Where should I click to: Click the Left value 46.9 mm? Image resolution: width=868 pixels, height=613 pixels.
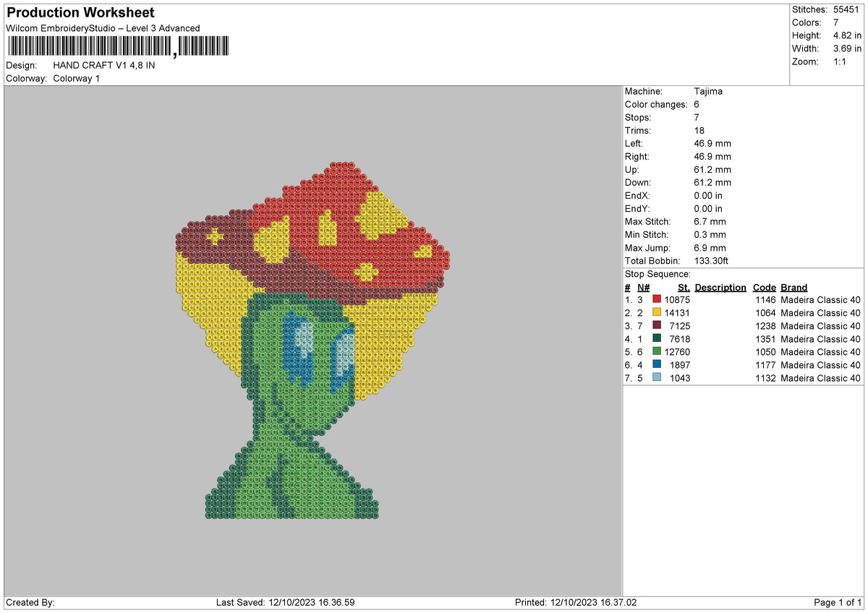712,143
